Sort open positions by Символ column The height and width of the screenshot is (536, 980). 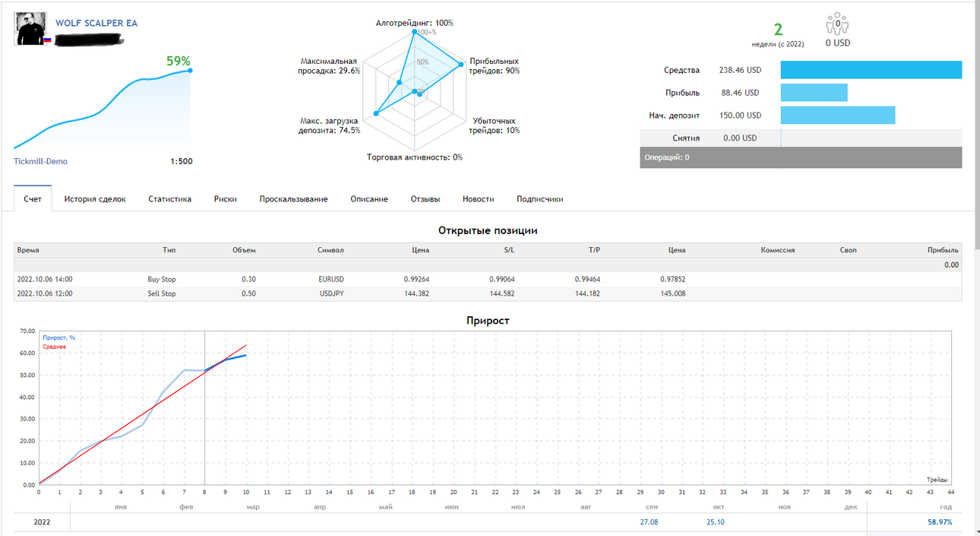(x=330, y=250)
